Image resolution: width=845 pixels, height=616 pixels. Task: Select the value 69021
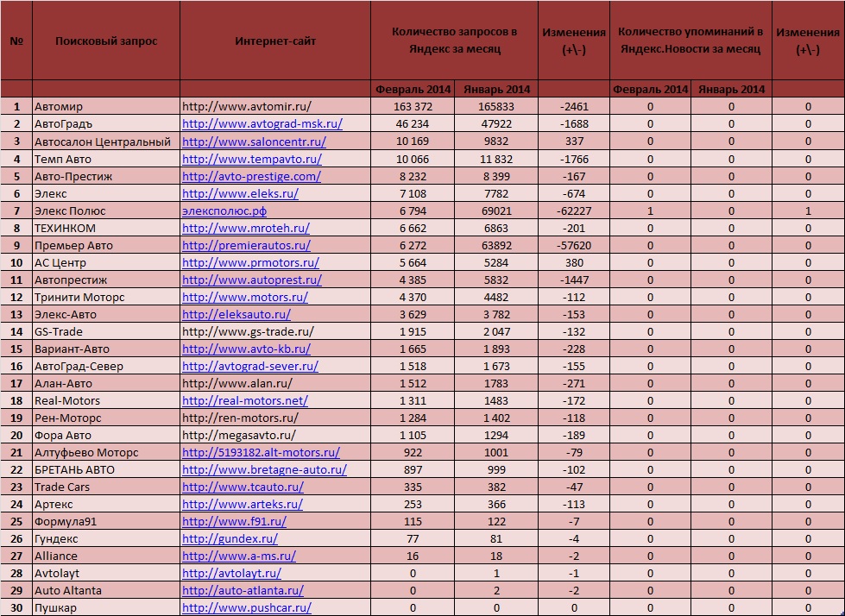pos(496,211)
